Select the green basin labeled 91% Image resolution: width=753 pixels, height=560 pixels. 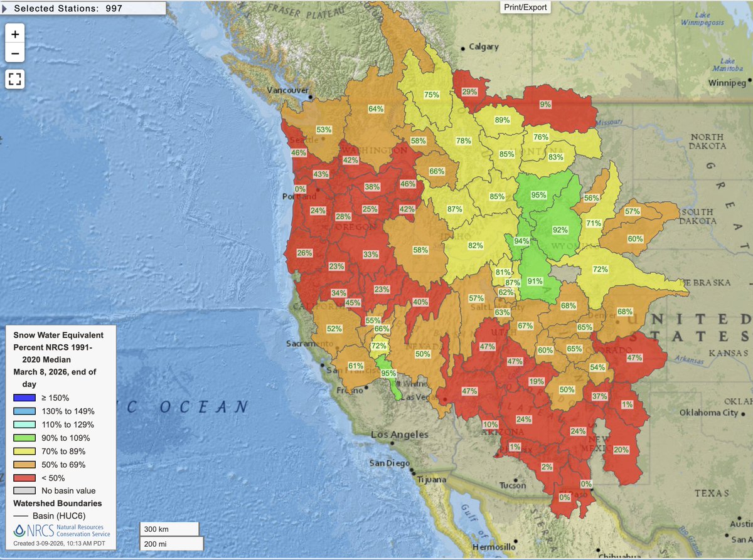click(535, 281)
